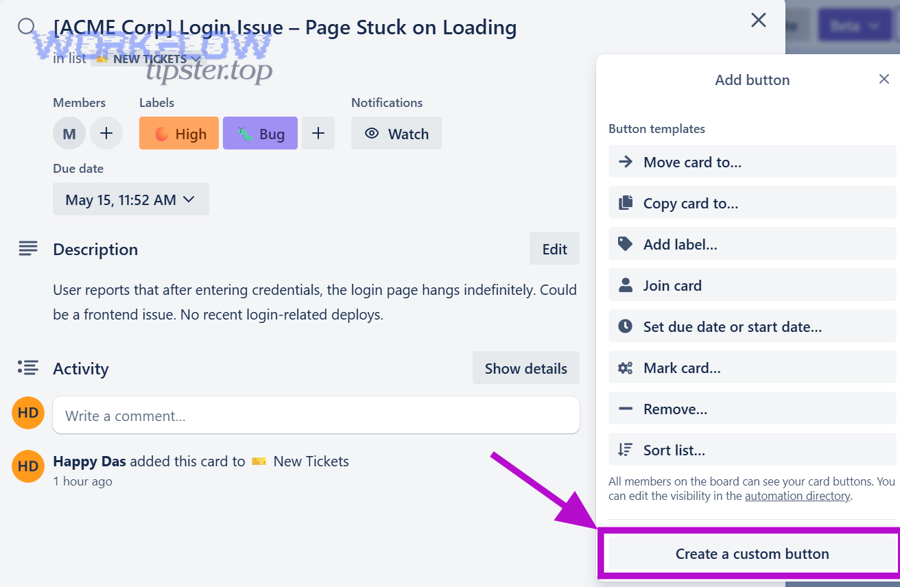
Task: Mark card complete using circle icon
Action: (x=26, y=26)
